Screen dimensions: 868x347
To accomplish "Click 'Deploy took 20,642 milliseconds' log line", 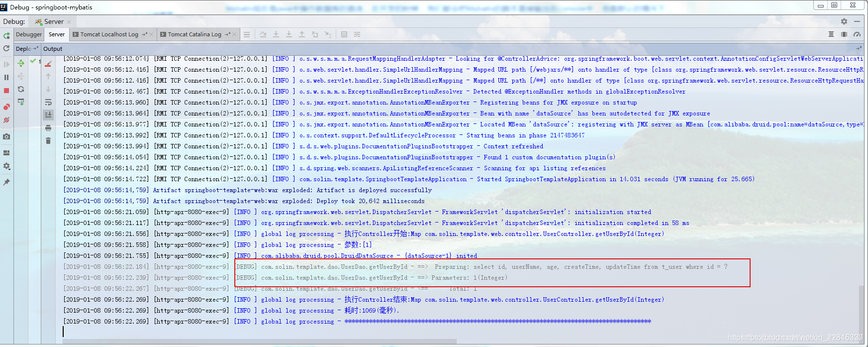I will (244, 201).
